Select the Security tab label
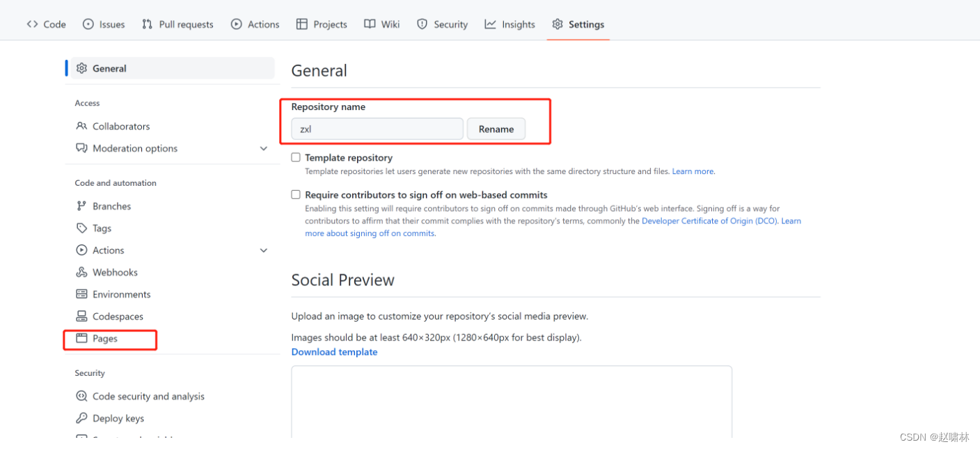This screenshot has width=980, height=449. [x=450, y=24]
